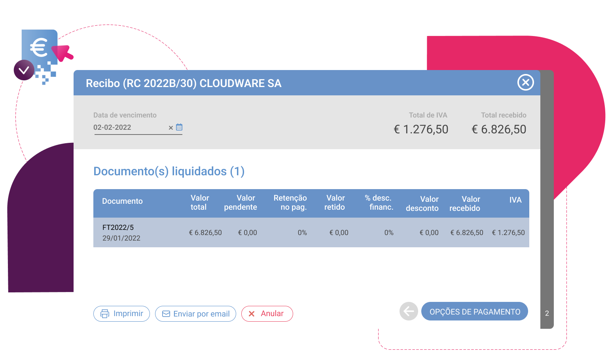Cancel the receipt with Anular
608x364 pixels.
[267, 314]
